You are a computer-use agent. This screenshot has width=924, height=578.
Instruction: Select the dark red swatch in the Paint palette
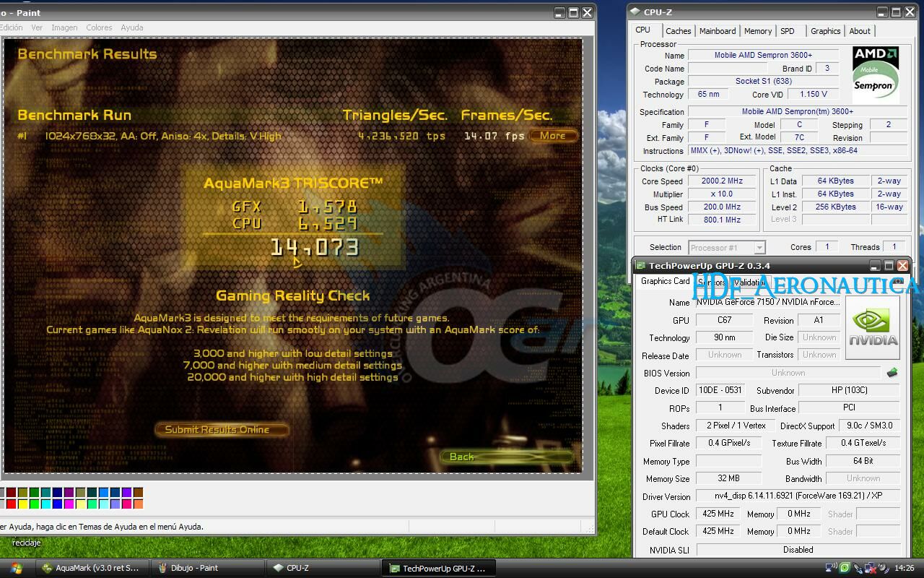(x=12, y=492)
